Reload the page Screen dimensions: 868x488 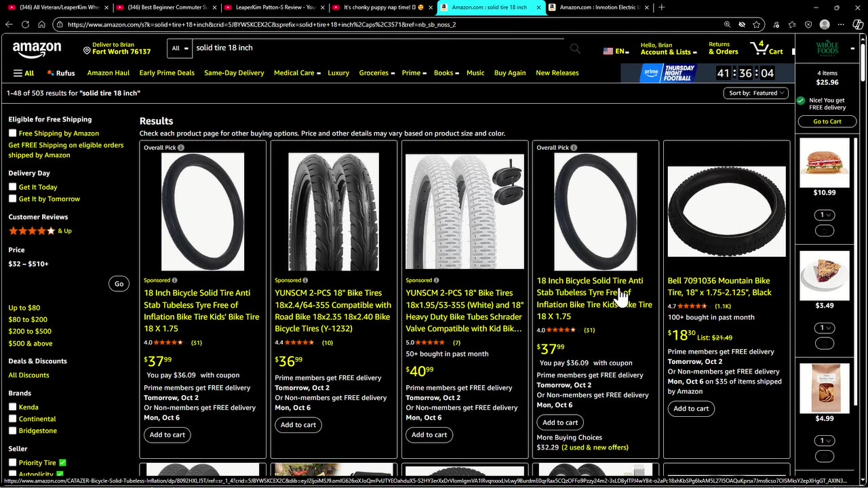25,24
